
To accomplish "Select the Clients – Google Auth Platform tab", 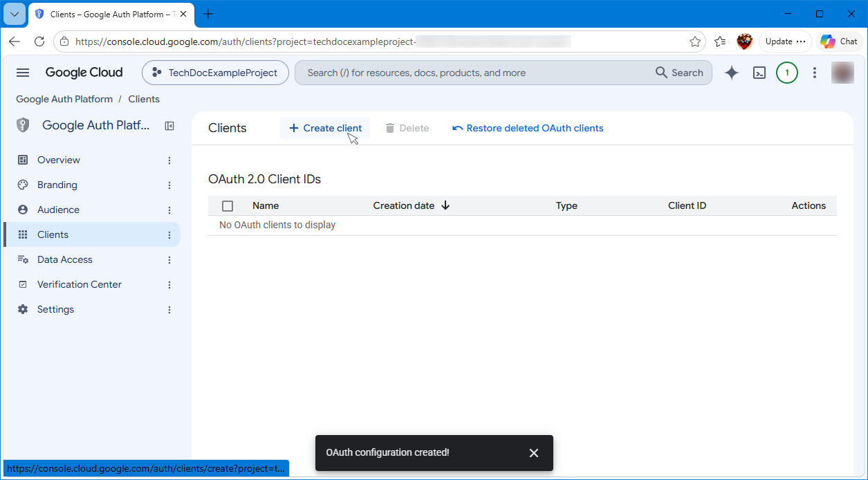I will [x=111, y=14].
